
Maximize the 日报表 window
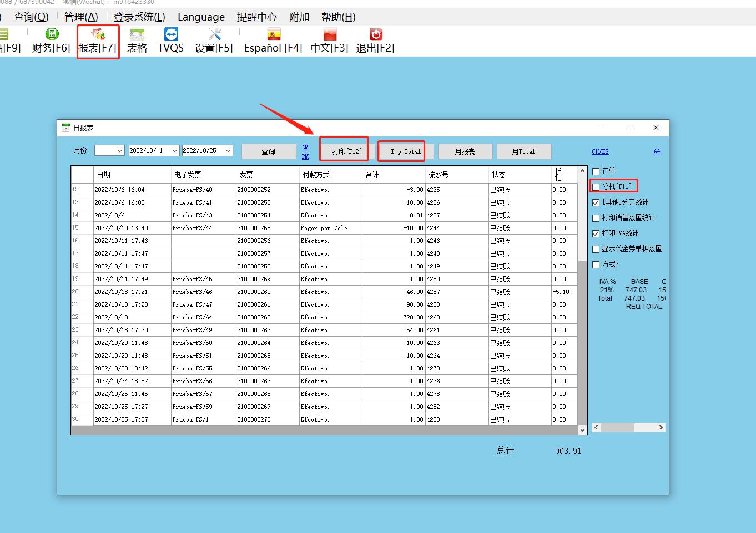tap(631, 128)
